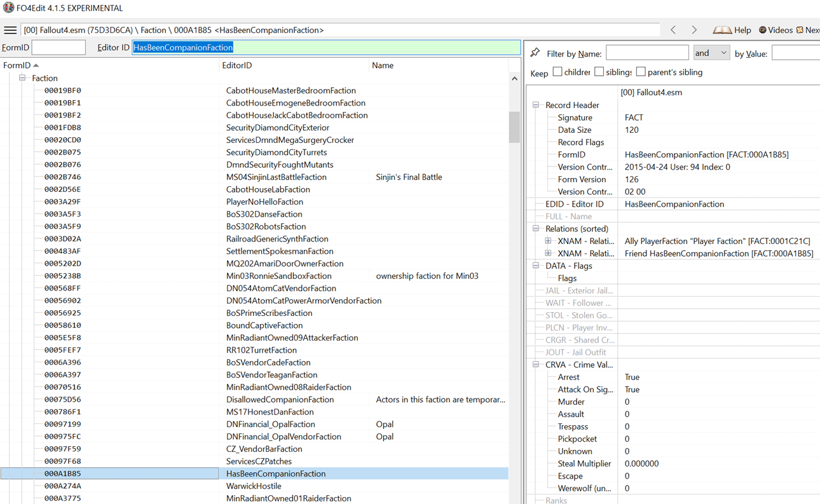The height and width of the screenshot is (504, 820).
Task: Select FormID 000A3775 row
Action: [x=254, y=498]
